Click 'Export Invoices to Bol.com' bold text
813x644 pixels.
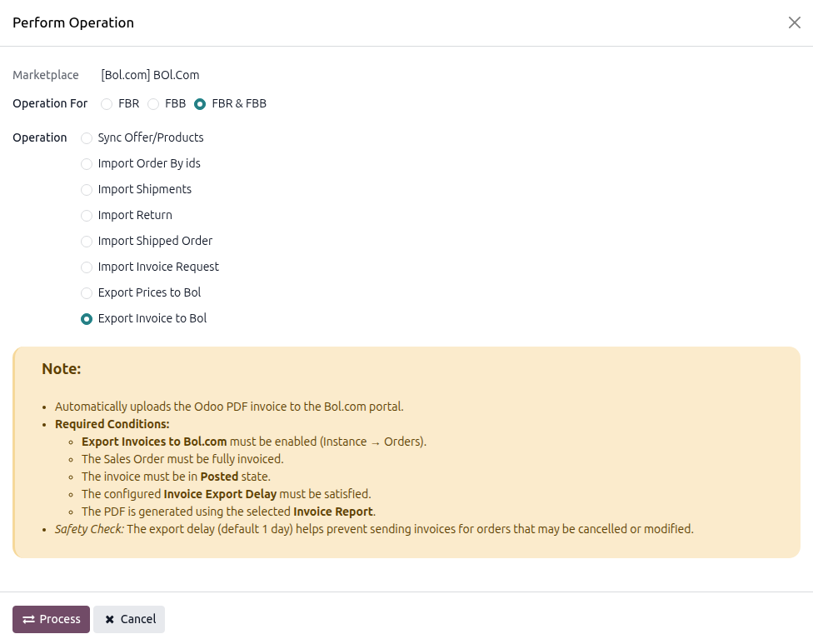point(154,442)
